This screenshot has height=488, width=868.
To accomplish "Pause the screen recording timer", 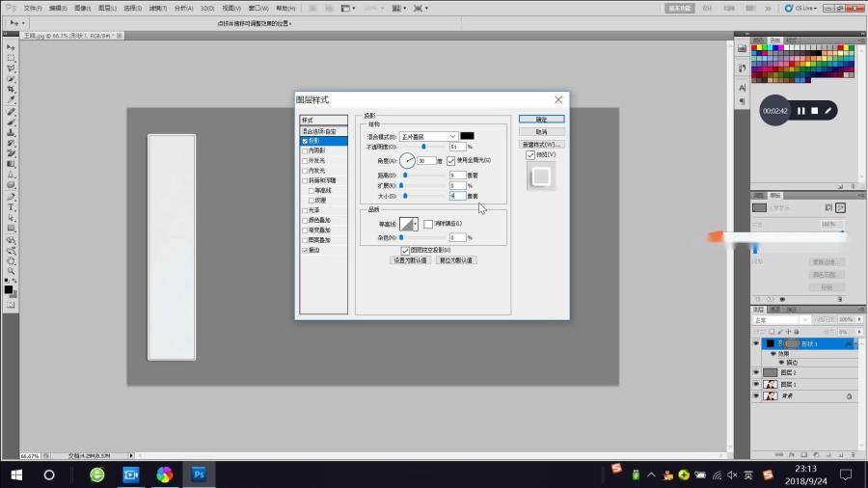I will [800, 111].
